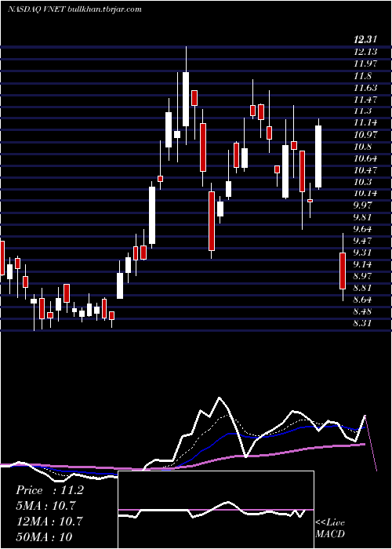Click the 8.81 price level label
This screenshot has height=549, width=392.
(362, 288)
